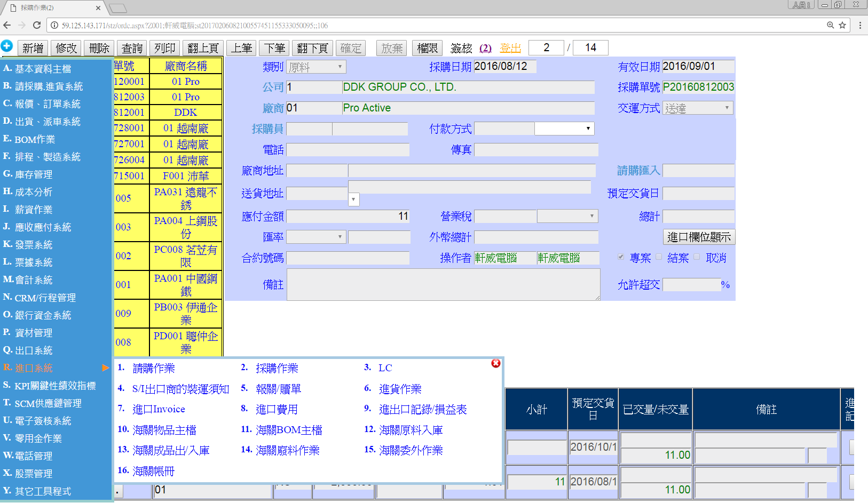Click the 請購匯入 label link
The width and height of the screenshot is (868, 503).
click(x=638, y=171)
